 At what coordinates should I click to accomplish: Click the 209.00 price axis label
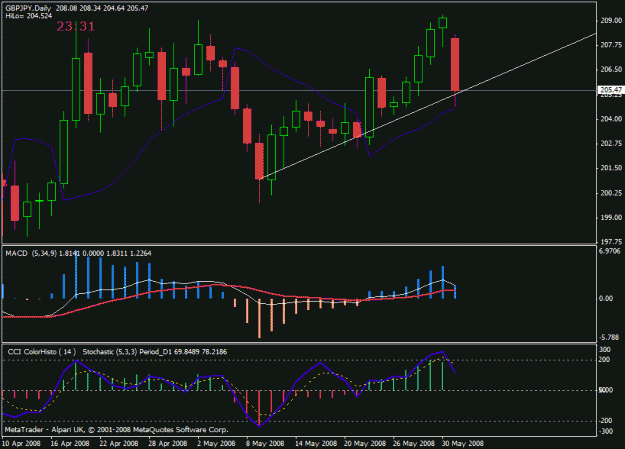[611, 20]
